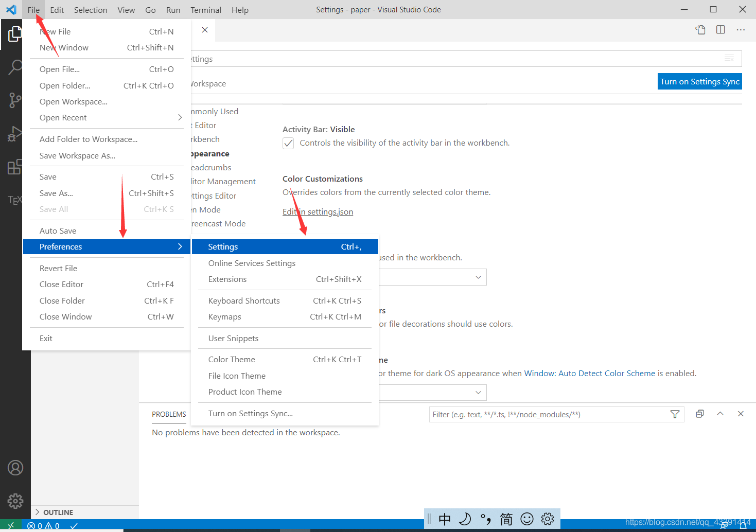This screenshot has width=756, height=532.
Task: Open IME settings gear icon
Action: click(x=548, y=519)
